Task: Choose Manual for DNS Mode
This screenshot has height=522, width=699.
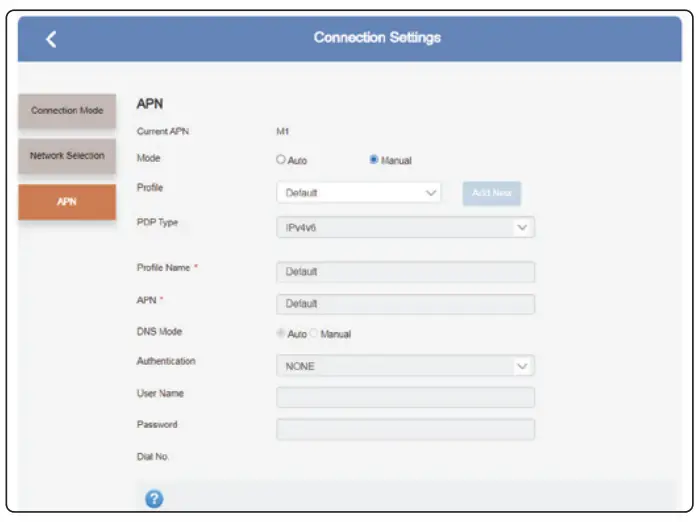Action: 313,333
